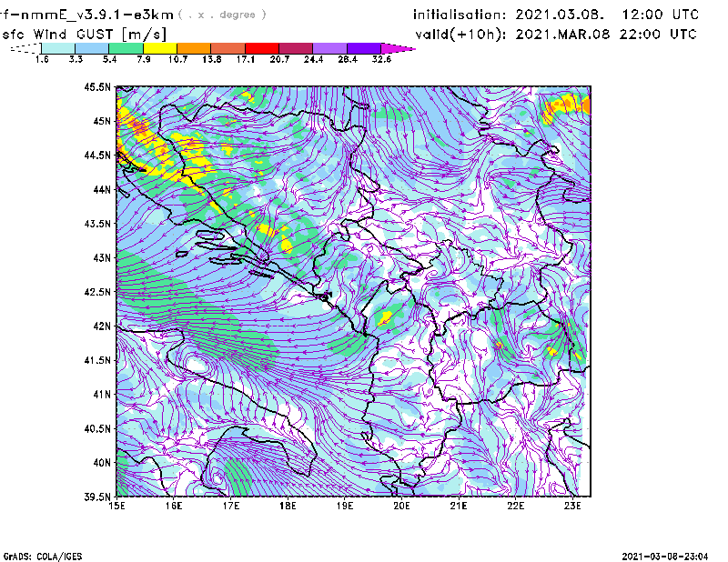Click the 17E longitude label
Screen dimensions: 728x562
coord(231,506)
